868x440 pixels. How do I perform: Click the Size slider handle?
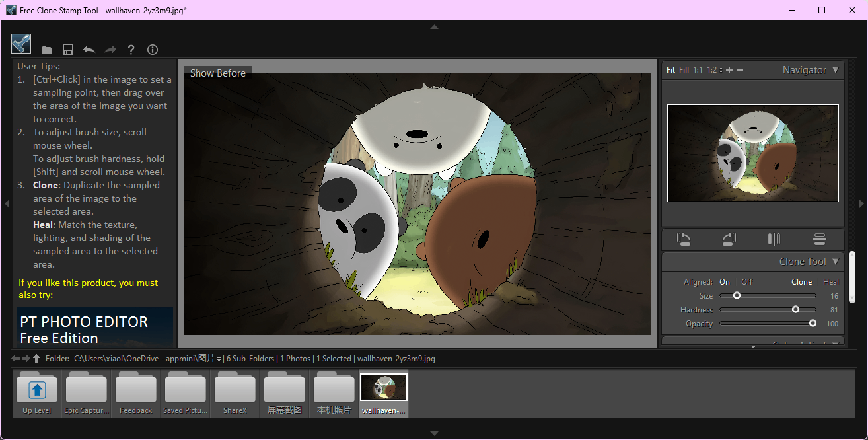tap(737, 296)
